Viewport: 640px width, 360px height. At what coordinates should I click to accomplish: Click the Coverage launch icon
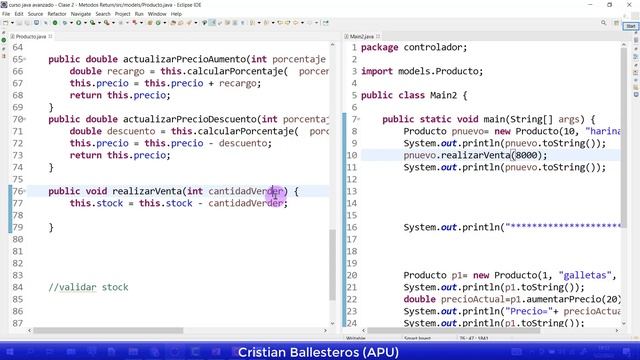pos(92,23)
